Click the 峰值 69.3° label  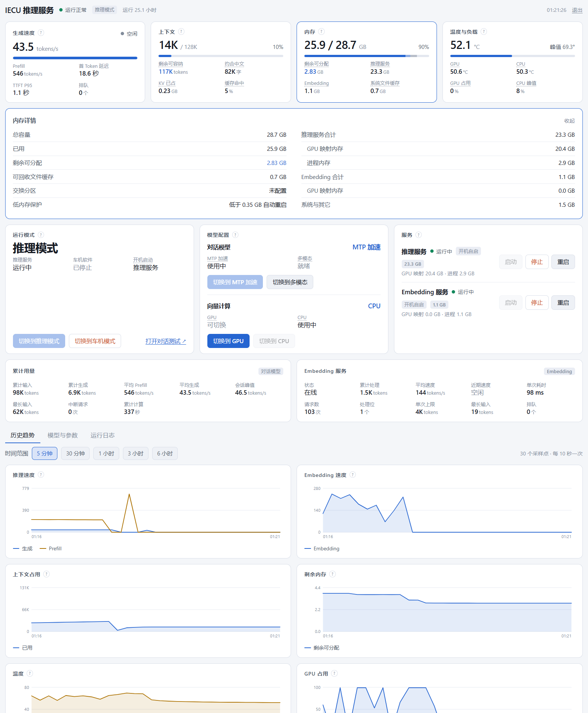[562, 47]
